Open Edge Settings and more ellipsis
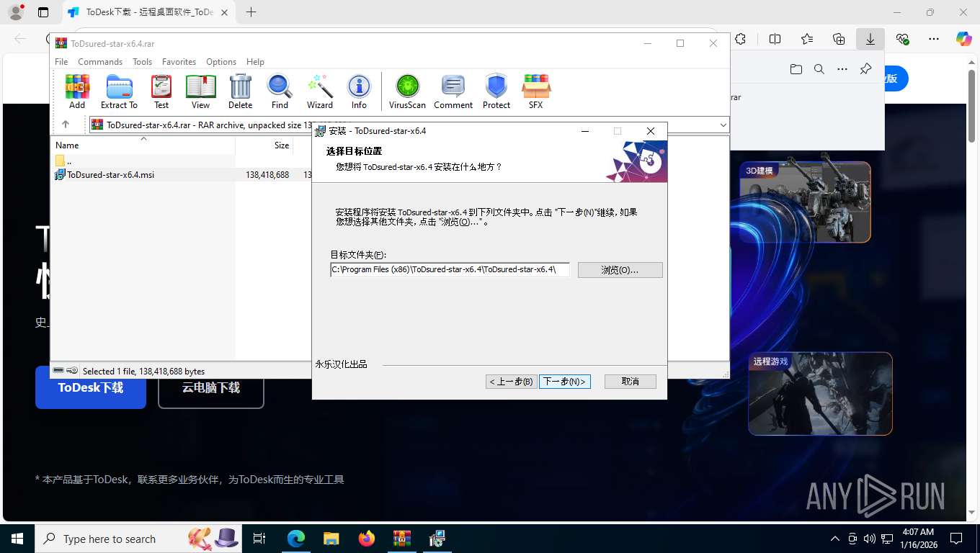Image resolution: width=980 pixels, height=553 pixels. [934, 39]
